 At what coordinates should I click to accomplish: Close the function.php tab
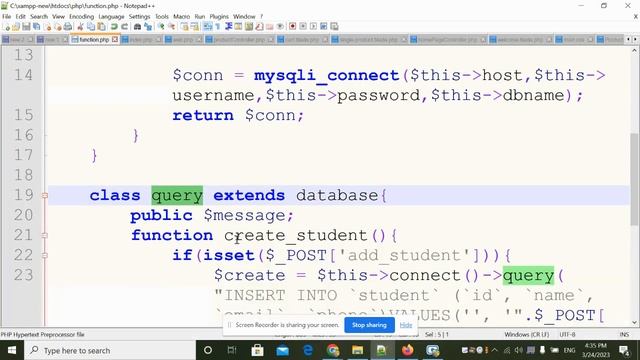point(115,40)
